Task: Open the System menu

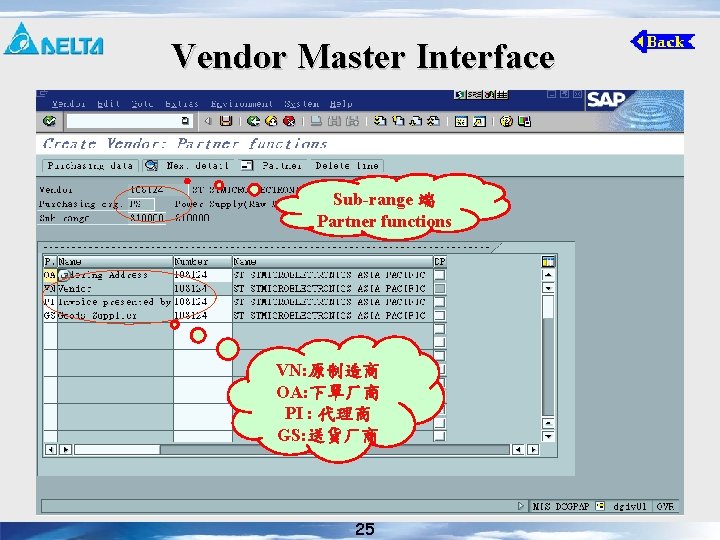Action: 301,104
